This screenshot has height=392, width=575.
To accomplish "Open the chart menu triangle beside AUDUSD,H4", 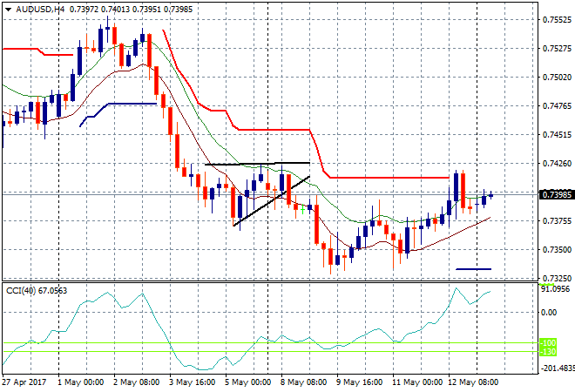I will [x=9, y=10].
